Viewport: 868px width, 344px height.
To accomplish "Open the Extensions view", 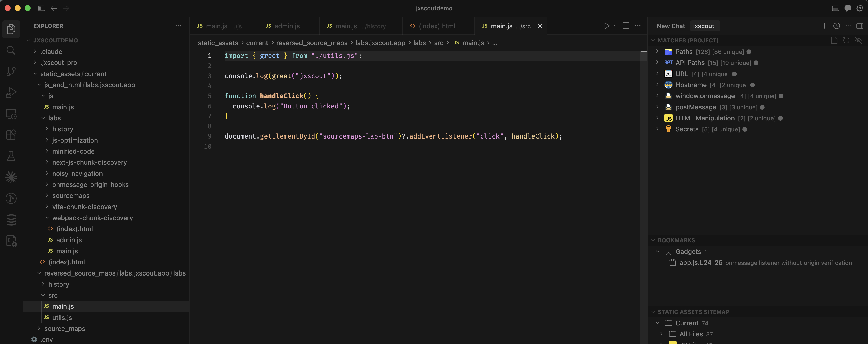I will (11, 135).
